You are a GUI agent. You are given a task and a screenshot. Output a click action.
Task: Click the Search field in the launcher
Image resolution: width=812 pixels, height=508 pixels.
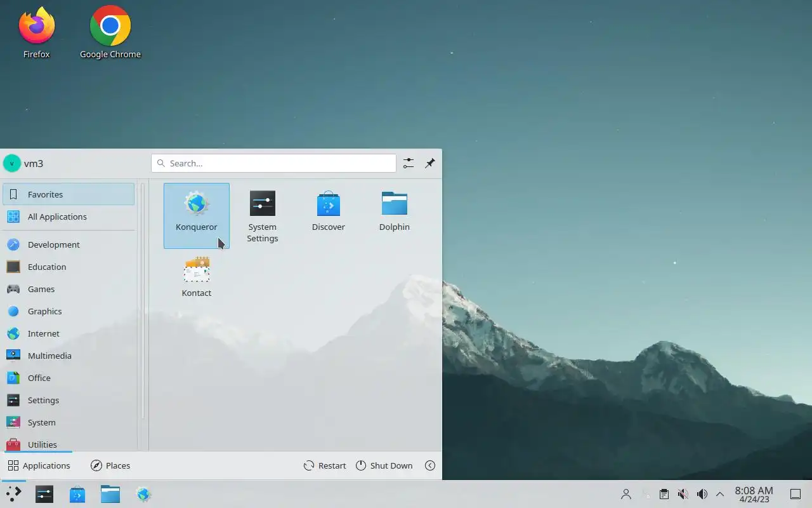273,163
